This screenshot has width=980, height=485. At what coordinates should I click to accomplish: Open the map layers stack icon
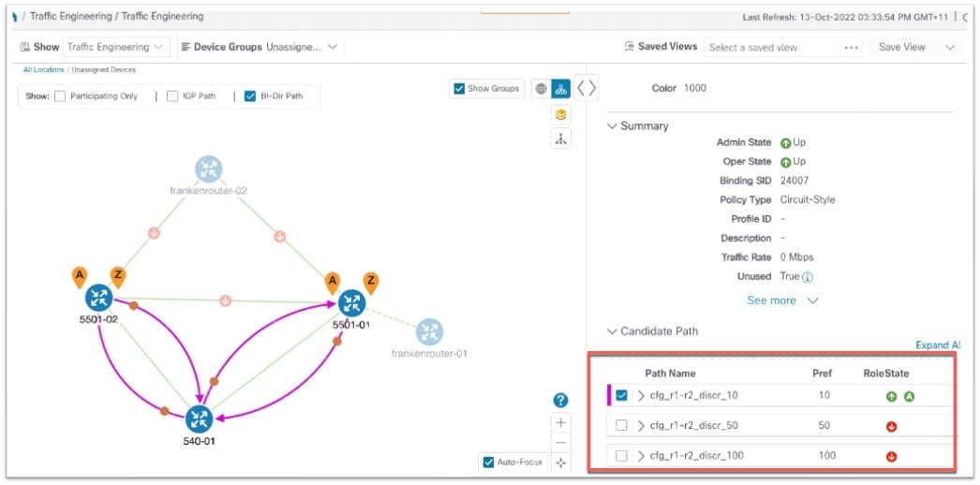point(560,114)
